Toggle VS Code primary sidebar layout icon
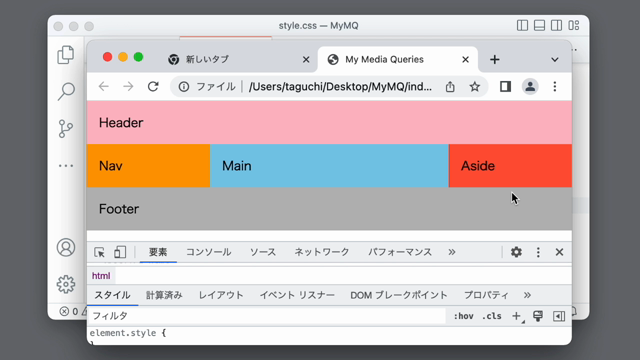Screen dimensions: 640x360 [x=522, y=25]
